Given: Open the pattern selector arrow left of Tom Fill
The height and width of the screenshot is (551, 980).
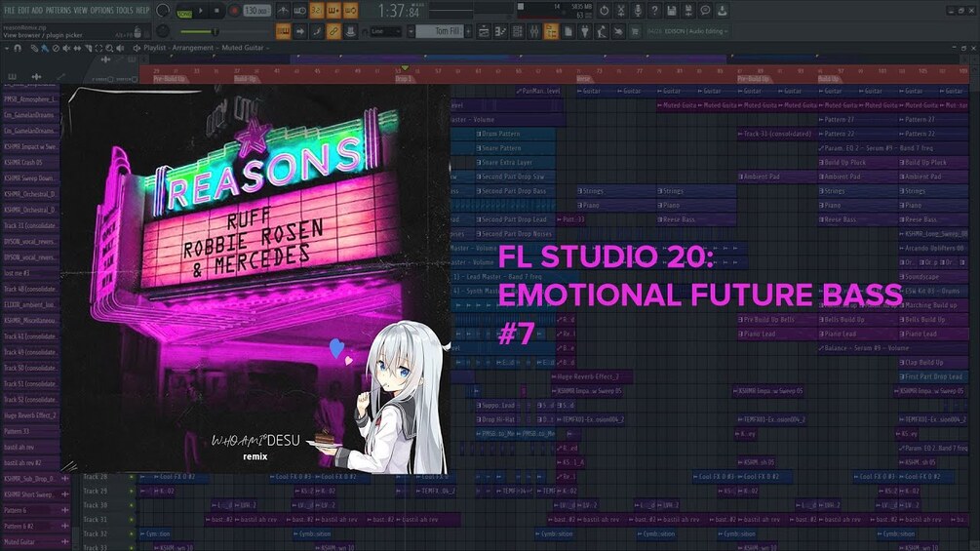Looking at the screenshot, I should point(412,31).
